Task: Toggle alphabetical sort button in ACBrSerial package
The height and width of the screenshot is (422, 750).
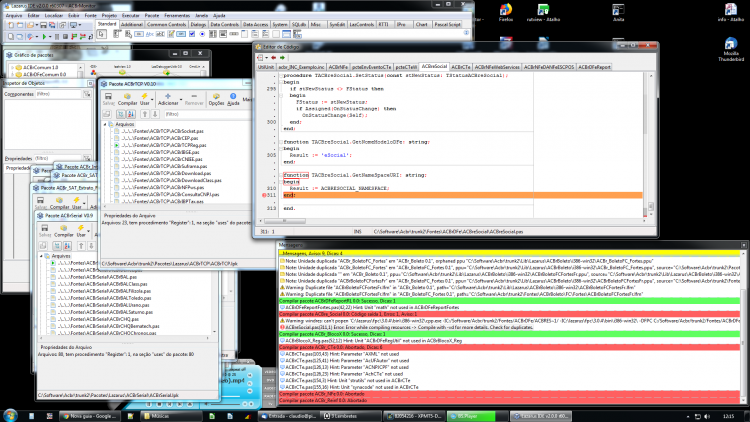Action: pos(67,245)
